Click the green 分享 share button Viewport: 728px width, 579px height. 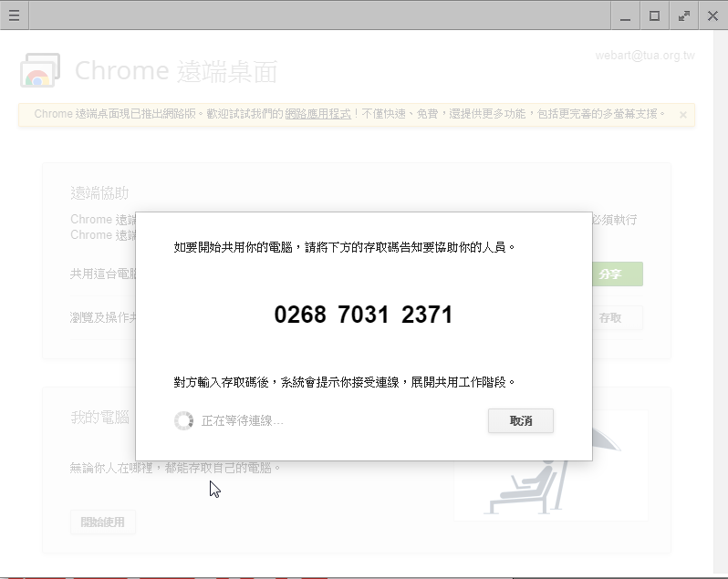618,274
